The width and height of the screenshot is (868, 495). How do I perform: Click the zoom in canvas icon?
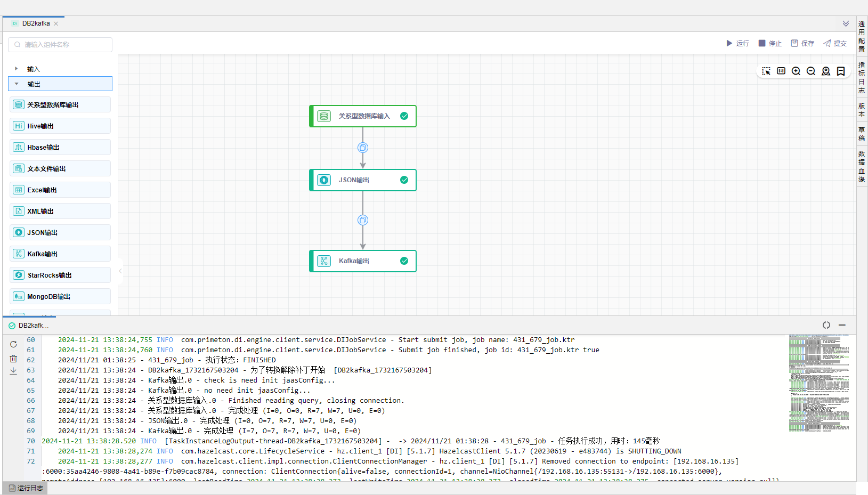(x=796, y=71)
